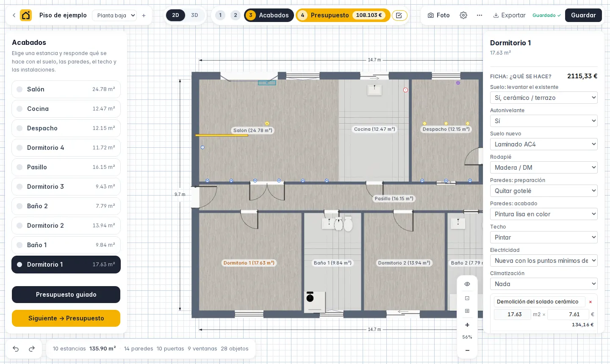Edit the 7.61 unit price field
Viewport: 610px width, 364px height.
(568, 314)
